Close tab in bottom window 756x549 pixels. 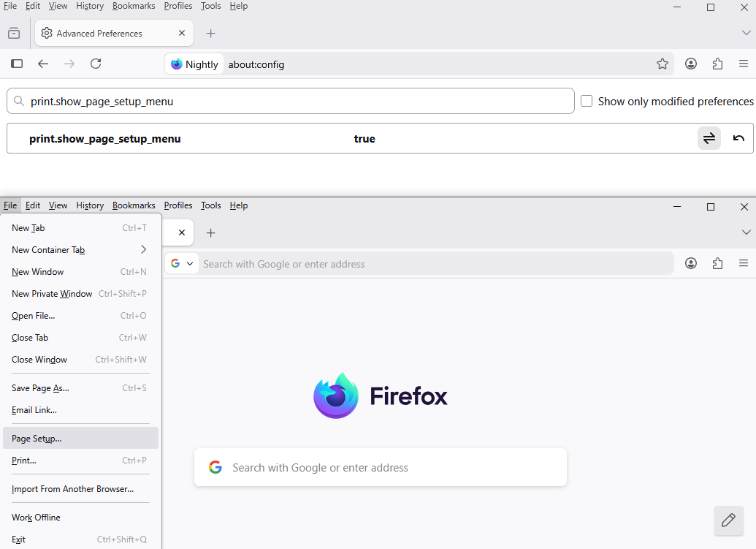[182, 232]
